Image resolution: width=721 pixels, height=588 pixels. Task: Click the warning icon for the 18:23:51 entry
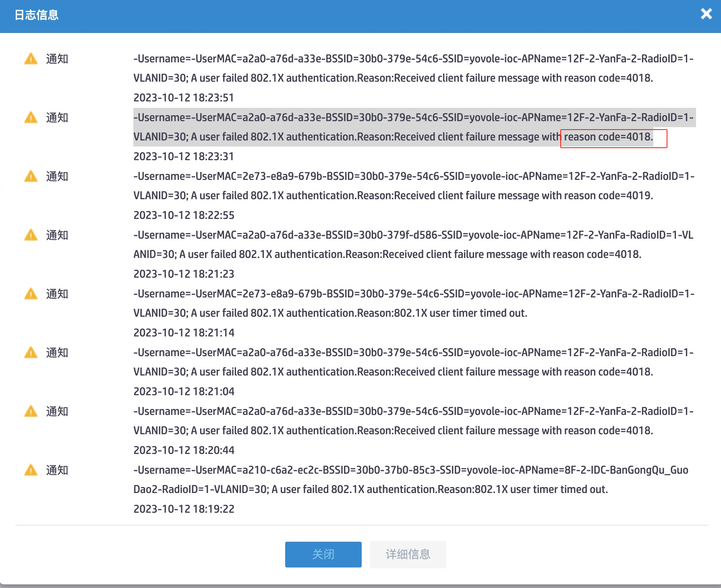31,59
